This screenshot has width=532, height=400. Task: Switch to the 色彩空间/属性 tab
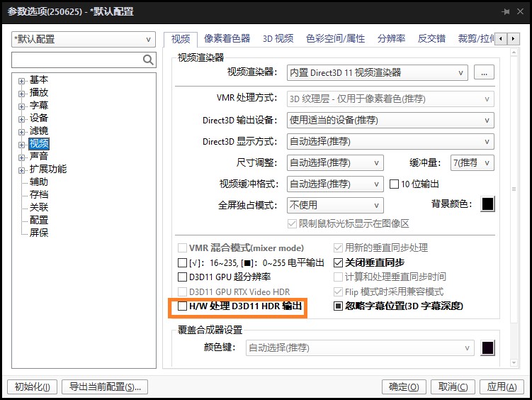click(335, 38)
